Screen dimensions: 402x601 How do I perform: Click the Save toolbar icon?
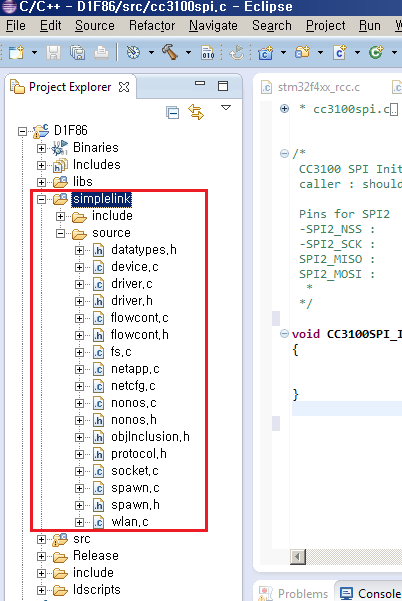[53, 52]
